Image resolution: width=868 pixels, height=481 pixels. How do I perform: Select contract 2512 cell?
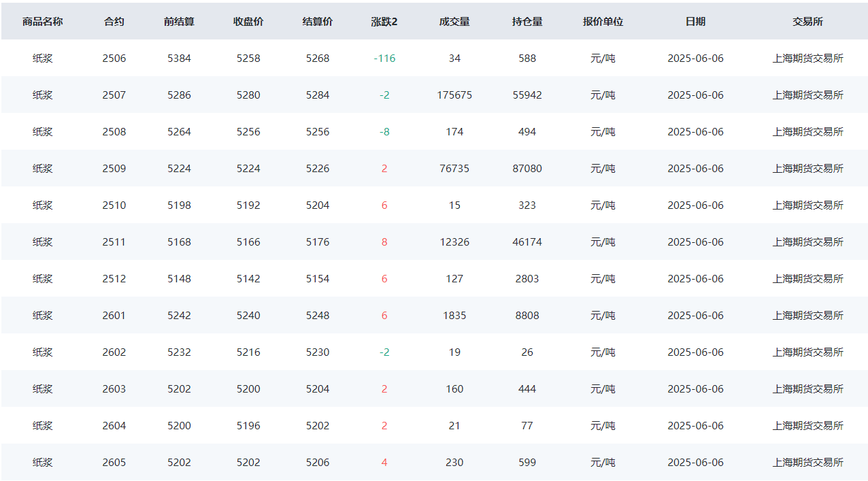114,279
